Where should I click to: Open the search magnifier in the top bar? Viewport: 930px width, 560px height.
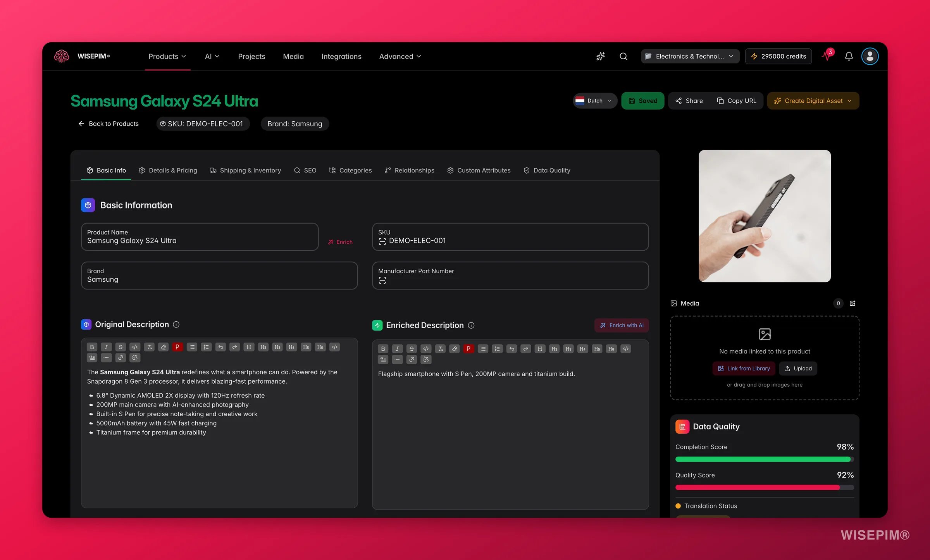623,57
